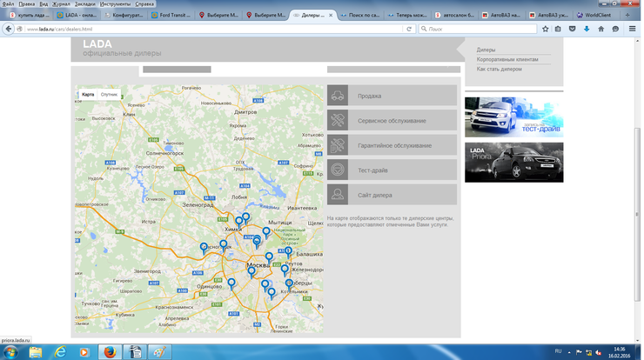Switch to the 'автосалон б...' tab
This screenshot has width=644, height=360.
(x=454, y=15)
